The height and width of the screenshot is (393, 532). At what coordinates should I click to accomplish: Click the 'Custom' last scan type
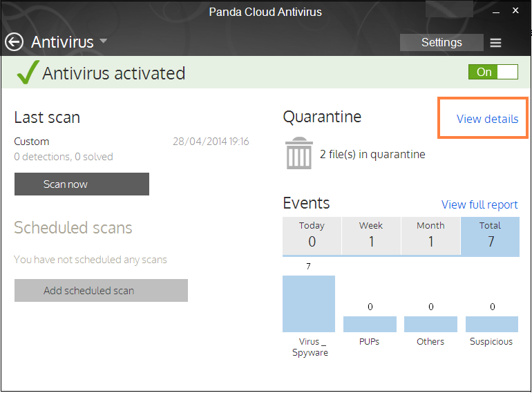pyautogui.click(x=32, y=142)
